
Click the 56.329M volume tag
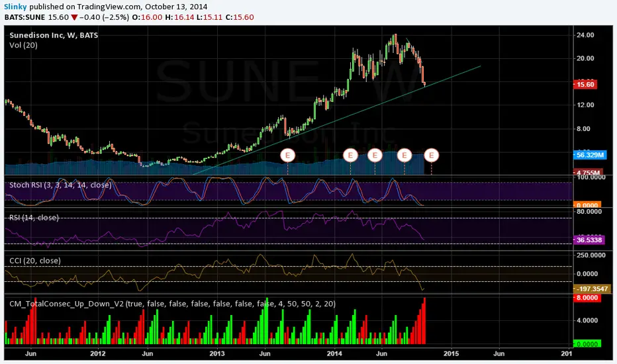pyautogui.click(x=589, y=155)
